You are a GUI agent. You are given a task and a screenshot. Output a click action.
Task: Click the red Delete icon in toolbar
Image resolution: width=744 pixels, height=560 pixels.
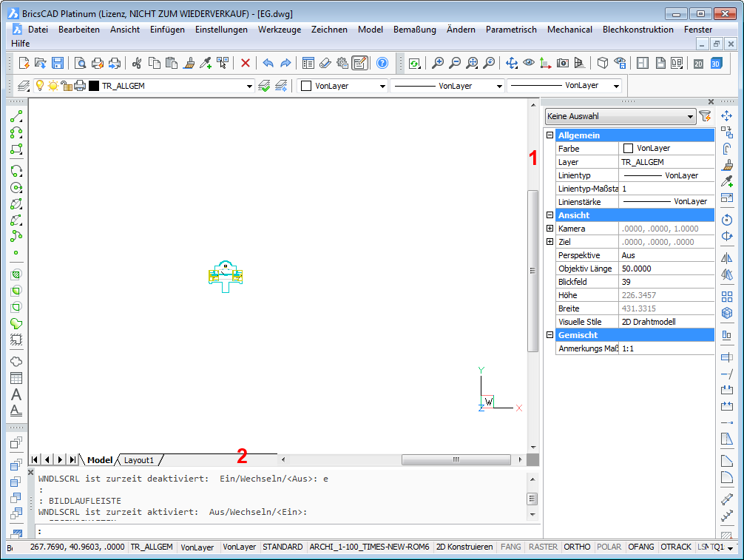click(x=246, y=64)
